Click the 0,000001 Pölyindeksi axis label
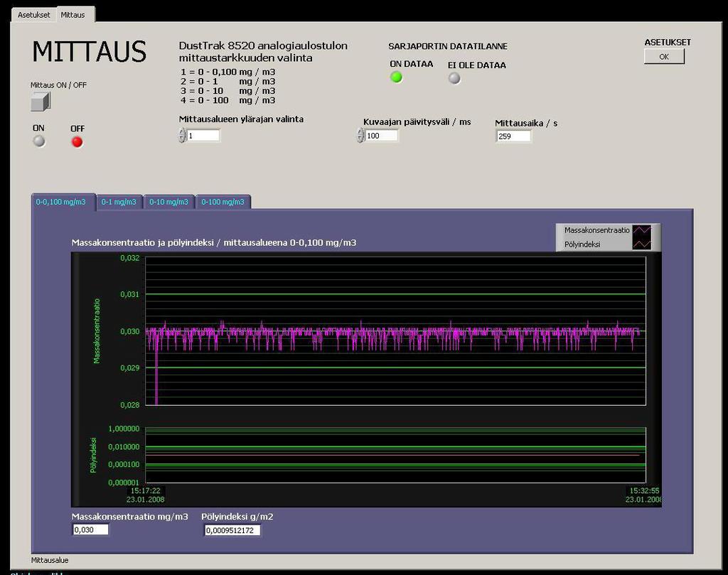Image resolution: width=728 pixels, height=575 pixels. pyautogui.click(x=124, y=482)
